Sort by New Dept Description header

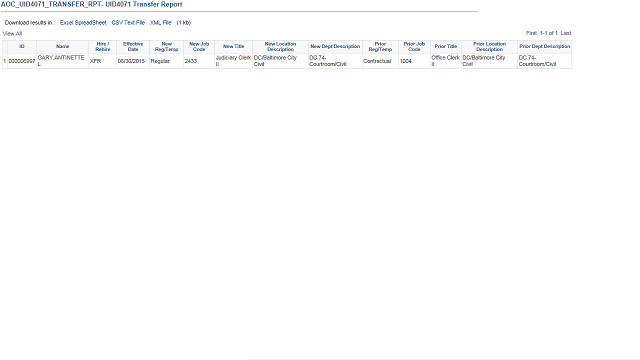[335, 47]
